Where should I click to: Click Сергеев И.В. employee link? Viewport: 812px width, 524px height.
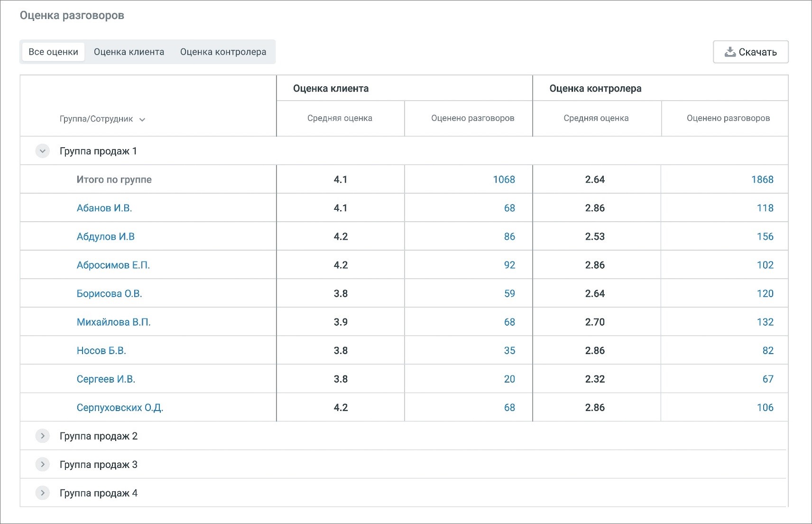pos(106,379)
